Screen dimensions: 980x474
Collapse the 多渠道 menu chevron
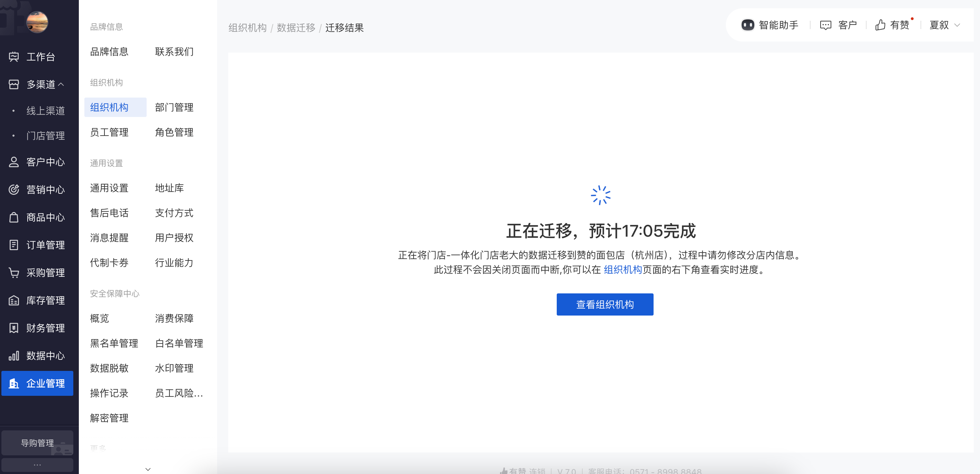pyautogui.click(x=61, y=84)
